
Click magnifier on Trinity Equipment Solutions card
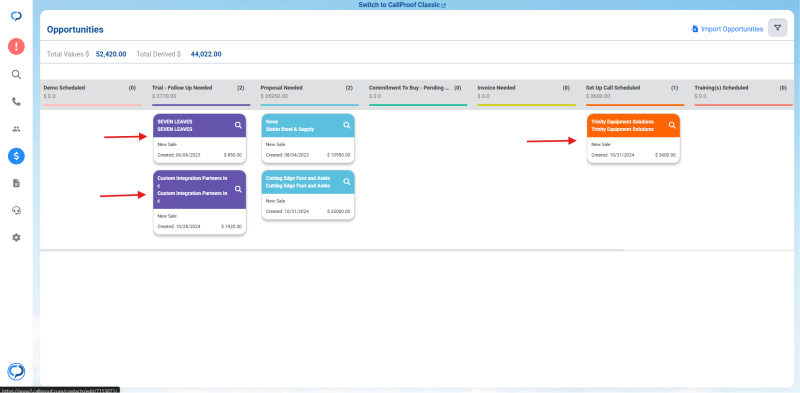tap(672, 125)
